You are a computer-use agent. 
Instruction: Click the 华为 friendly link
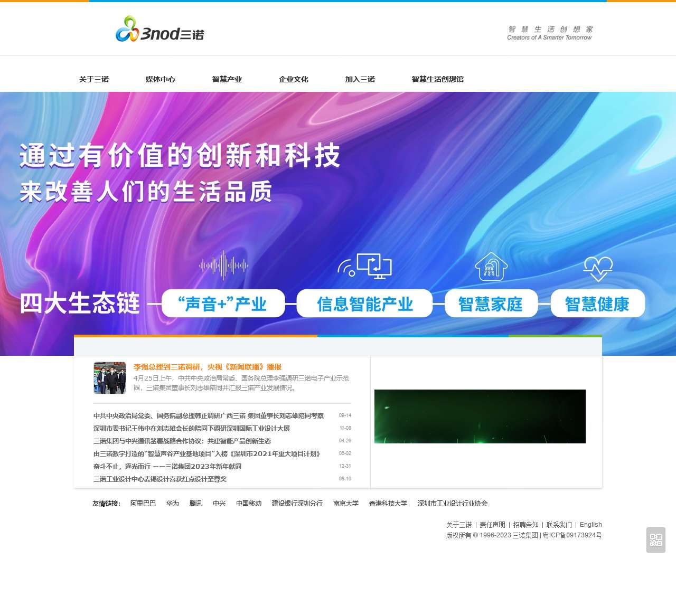[173, 504]
